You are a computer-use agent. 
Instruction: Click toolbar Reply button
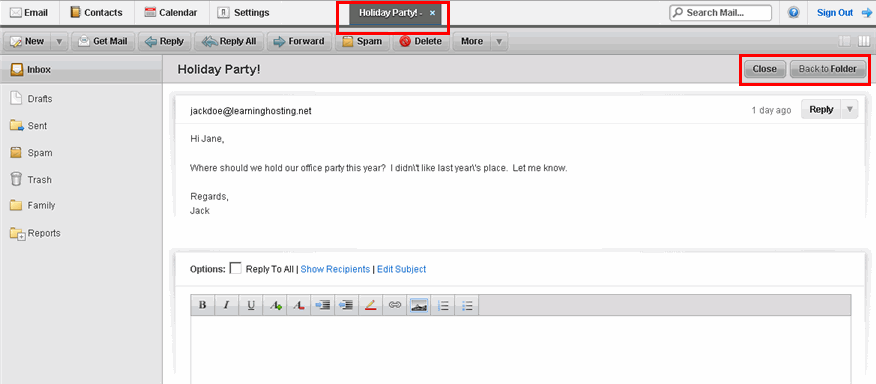164,41
